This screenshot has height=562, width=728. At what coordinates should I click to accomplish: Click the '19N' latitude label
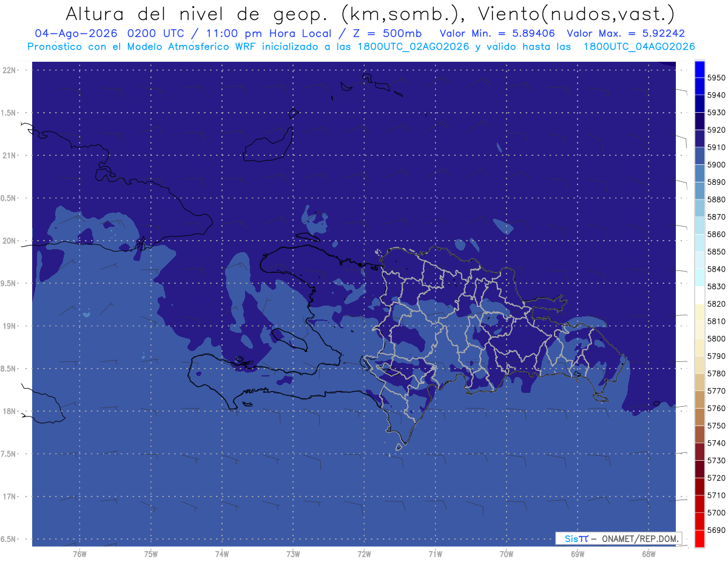(9, 326)
